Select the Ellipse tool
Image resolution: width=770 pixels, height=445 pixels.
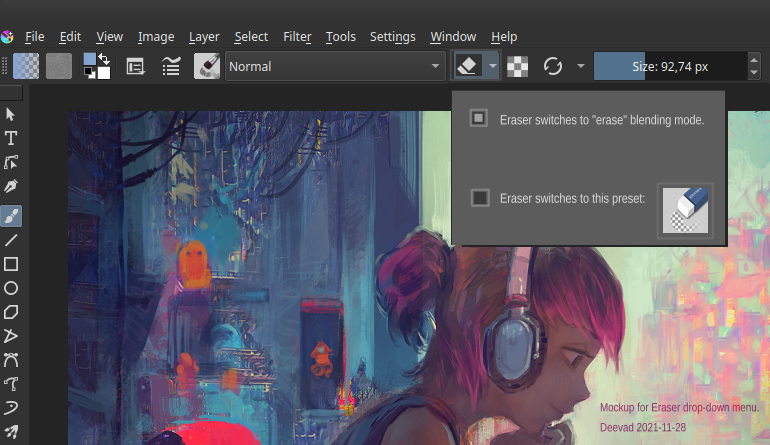pos(11,288)
